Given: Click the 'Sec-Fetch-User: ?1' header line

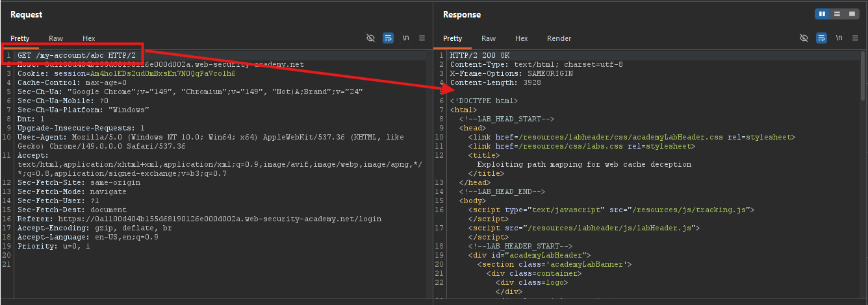Looking at the screenshot, I should coord(58,201).
